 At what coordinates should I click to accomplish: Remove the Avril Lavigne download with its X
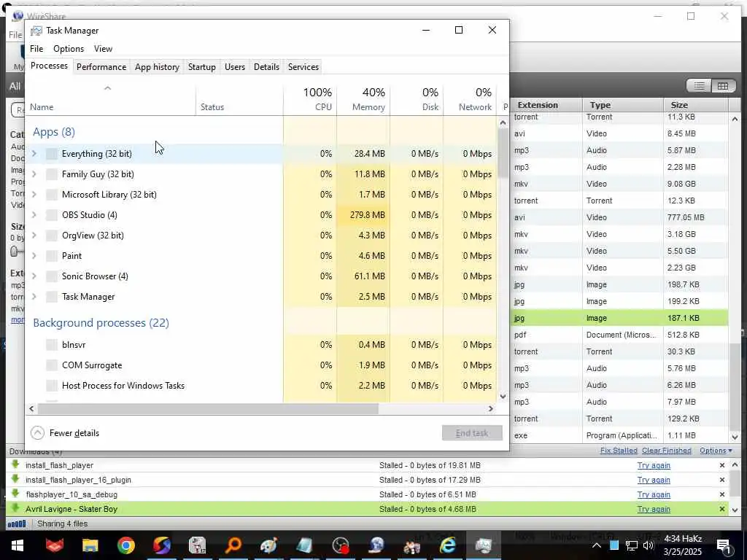pyautogui.click(x=722, y=509)
